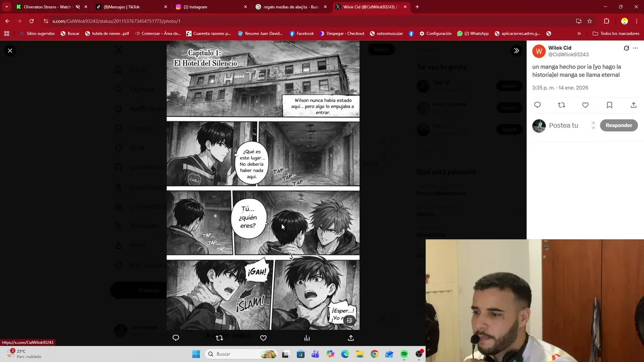The height and width of the screenshot is (362, 644).
Task: Open the three-dot more menu on post
Action: [x=635, y=48]
